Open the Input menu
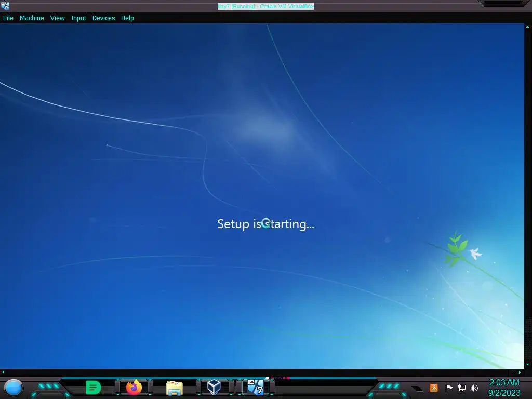 point(78,18)
